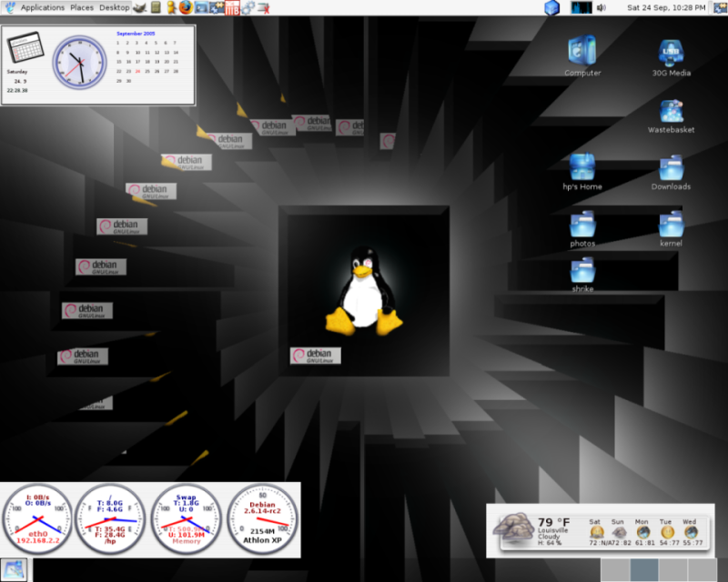Click the blue cube tray icon
This screenshot has width=728, height=582.
tap(551, 7)
